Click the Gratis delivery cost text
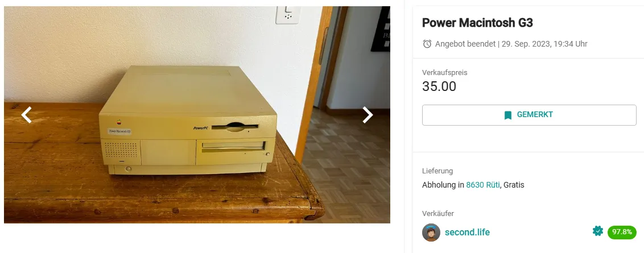Screen dimensions: 644x253 (514, 185)
